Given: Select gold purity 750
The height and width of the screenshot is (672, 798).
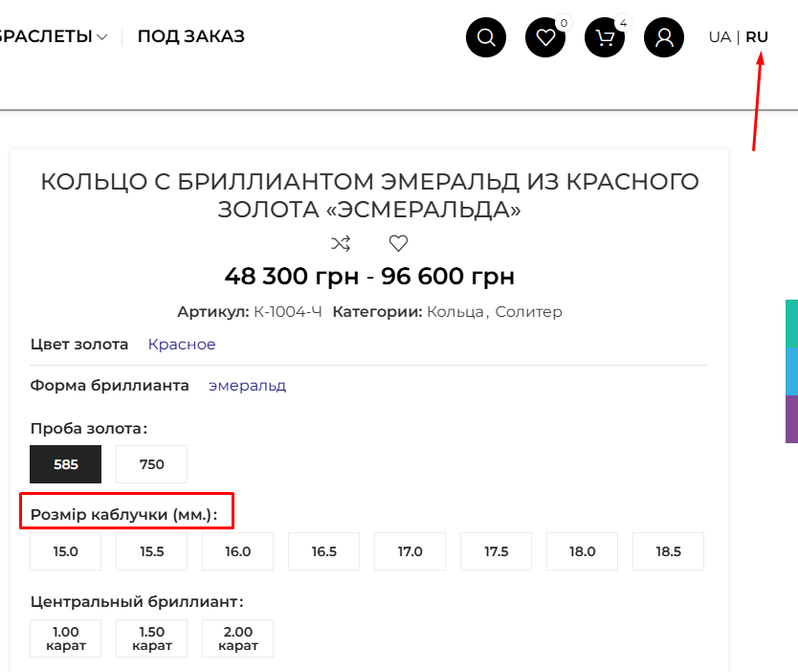Looking at the screenshot, I should pos(152,464).
